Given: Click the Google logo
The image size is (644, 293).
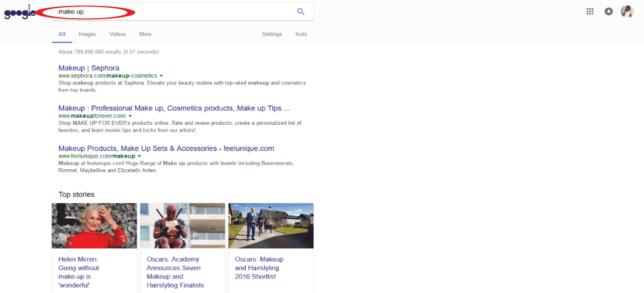Looking at the screenshot, I should [20, 12].
